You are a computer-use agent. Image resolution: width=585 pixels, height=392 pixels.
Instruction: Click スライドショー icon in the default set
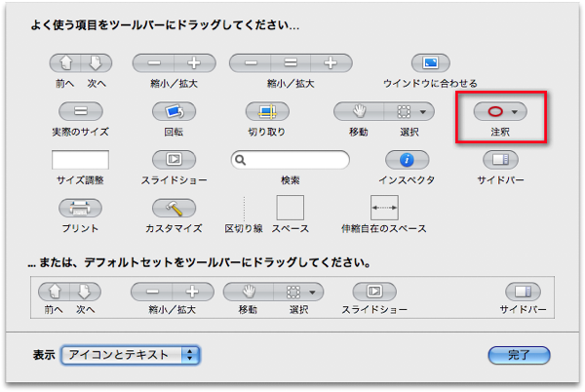(374, 292)
